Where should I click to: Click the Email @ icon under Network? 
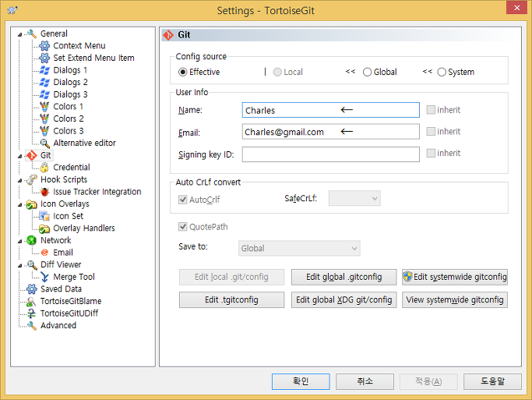point(44,253)
